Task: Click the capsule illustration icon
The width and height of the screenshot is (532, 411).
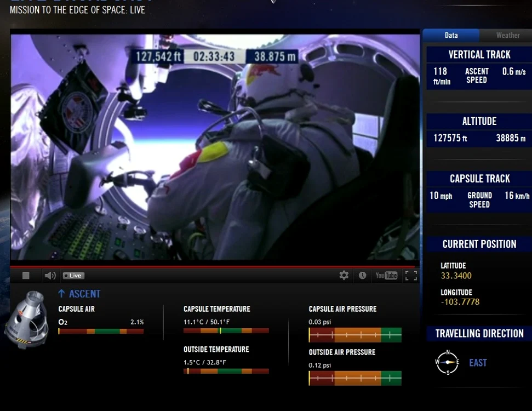Action: click(x=27, y=319)
